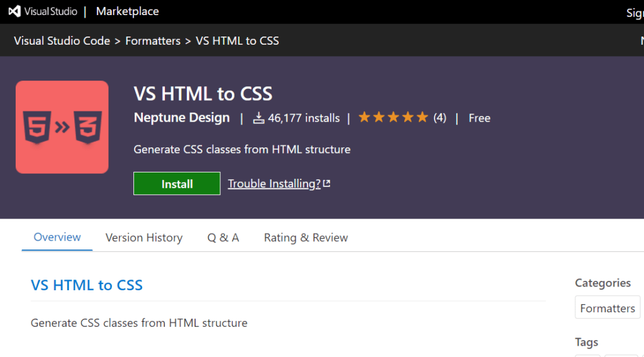The width and height of the screenshot is (644, 357).
Task: Click the 46,177 installs count
Action: (x=304, y=118)
